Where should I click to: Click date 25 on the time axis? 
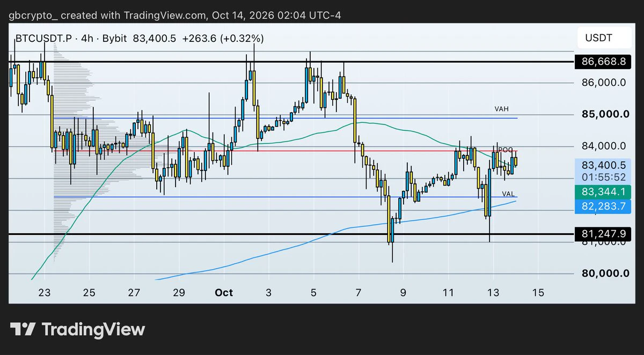90,293
